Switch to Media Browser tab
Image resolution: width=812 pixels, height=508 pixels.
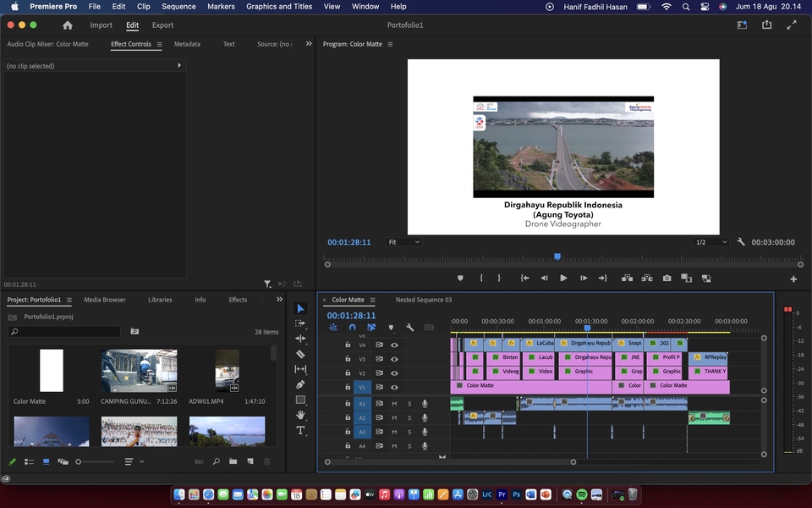(x=105, y=300)
